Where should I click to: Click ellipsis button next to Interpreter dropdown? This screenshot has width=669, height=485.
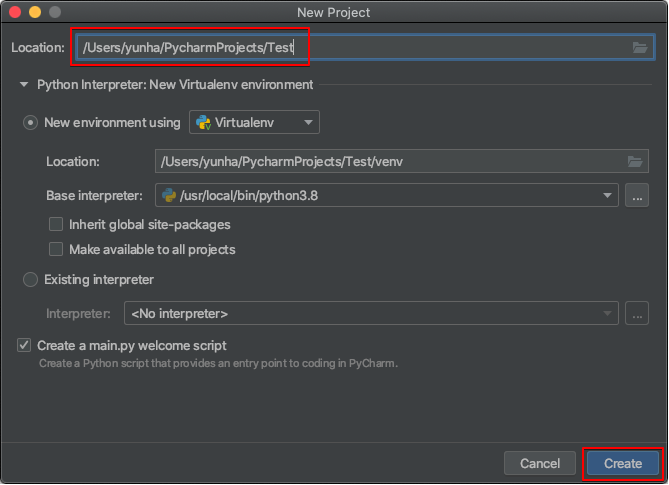[637, 314]
